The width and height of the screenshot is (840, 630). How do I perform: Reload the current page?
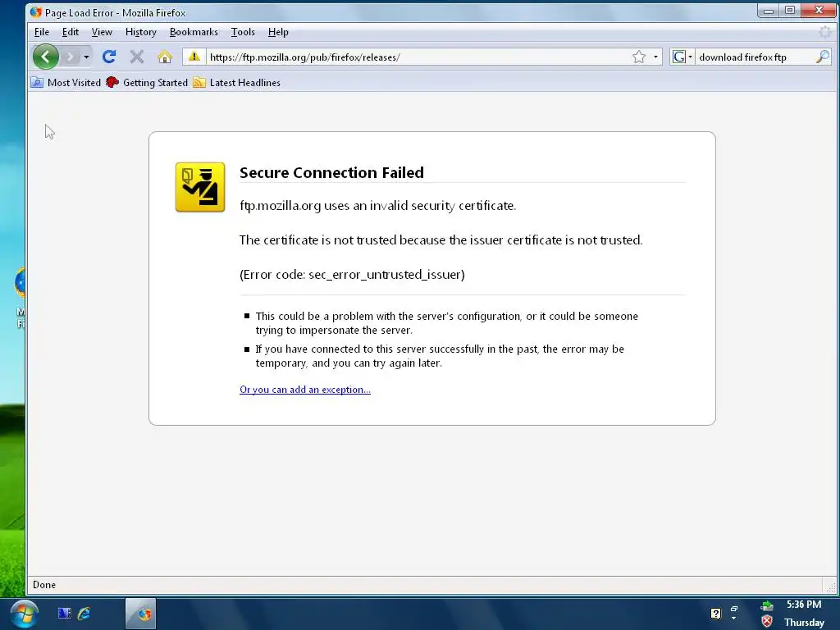pos(109,57)
